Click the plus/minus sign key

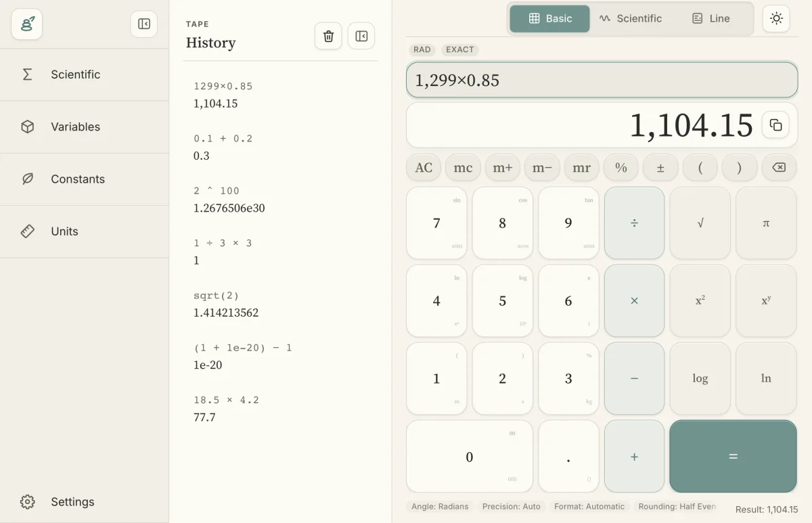(x=660, y=168)
